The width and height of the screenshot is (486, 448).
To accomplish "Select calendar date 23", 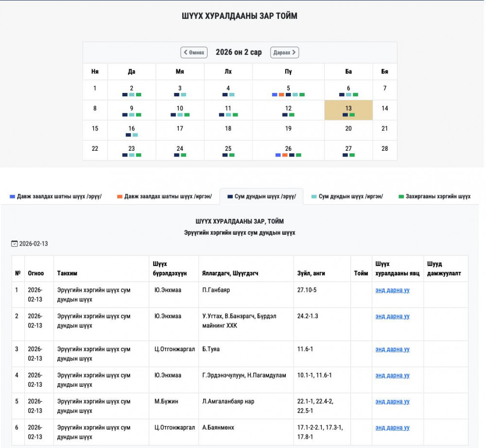I will (132, 148).
